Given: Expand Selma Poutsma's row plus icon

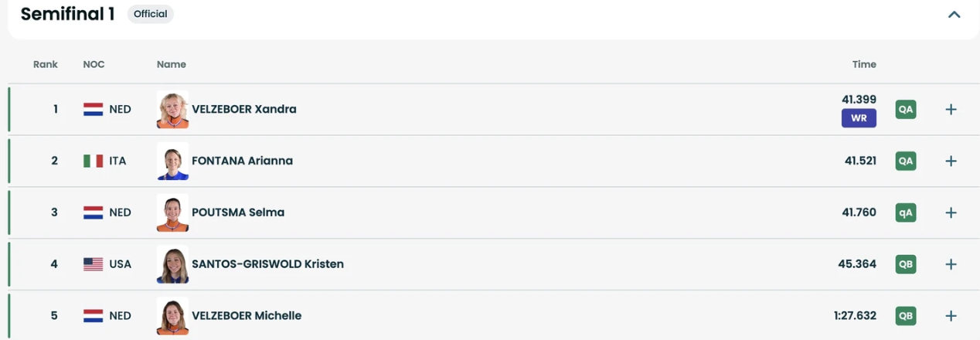Looking at the screenshot, I should pos(951,212).
